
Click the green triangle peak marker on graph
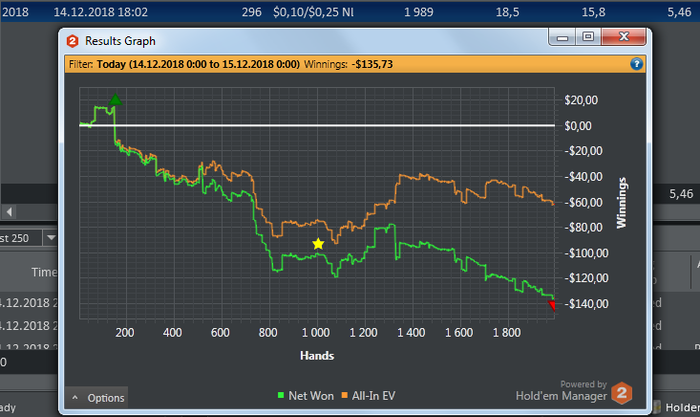pyautogui.click(x=115, y=100)
